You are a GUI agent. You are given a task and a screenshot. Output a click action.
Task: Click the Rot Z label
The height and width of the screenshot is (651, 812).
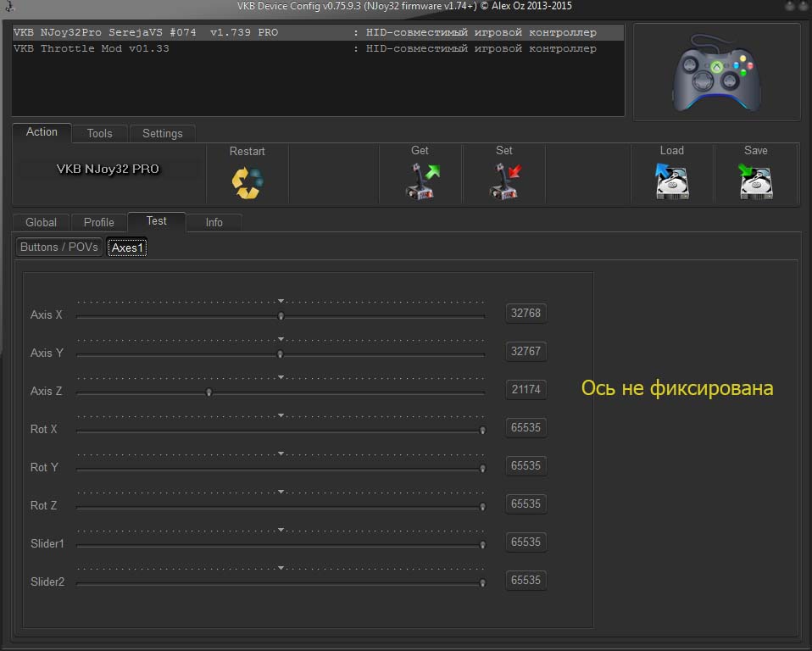pyautogui.click(x=43, y=505)
